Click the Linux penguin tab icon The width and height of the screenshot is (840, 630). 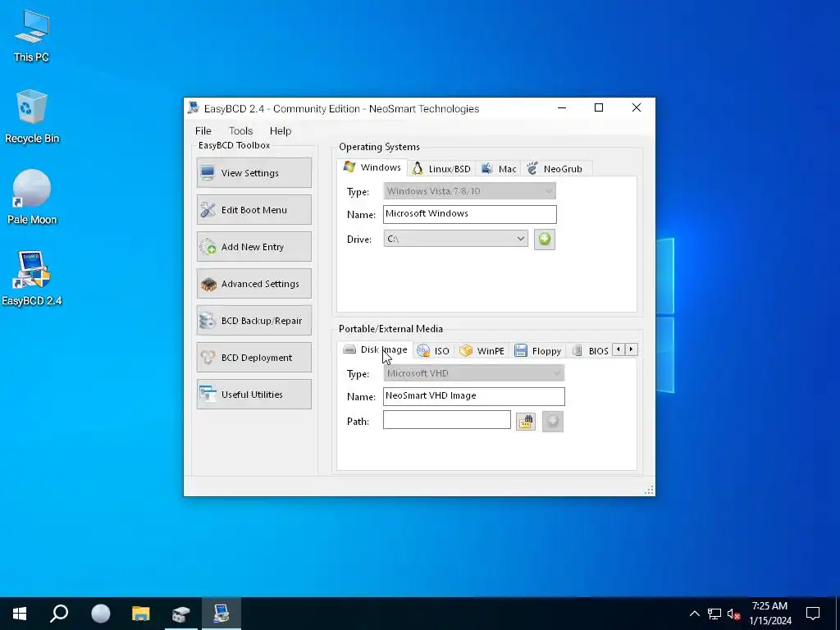pos(418,169)
